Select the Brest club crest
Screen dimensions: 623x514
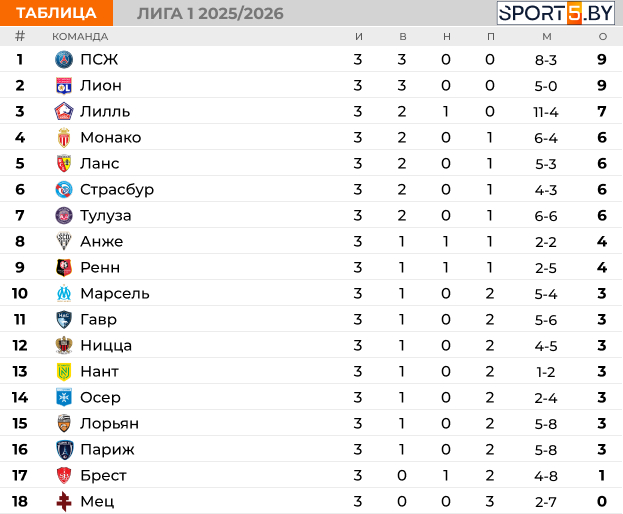click(x=64, y=475)
